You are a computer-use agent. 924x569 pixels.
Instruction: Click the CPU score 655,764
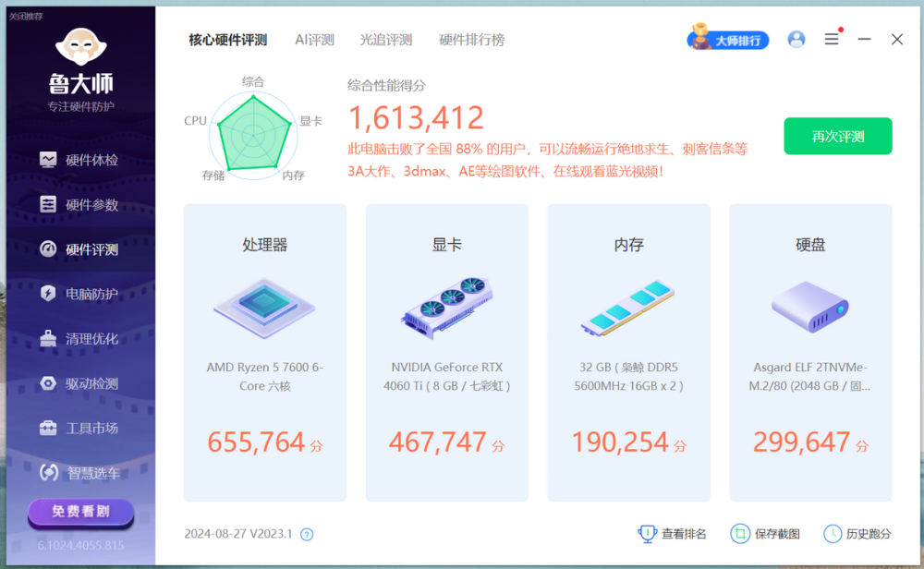point(256,442)
